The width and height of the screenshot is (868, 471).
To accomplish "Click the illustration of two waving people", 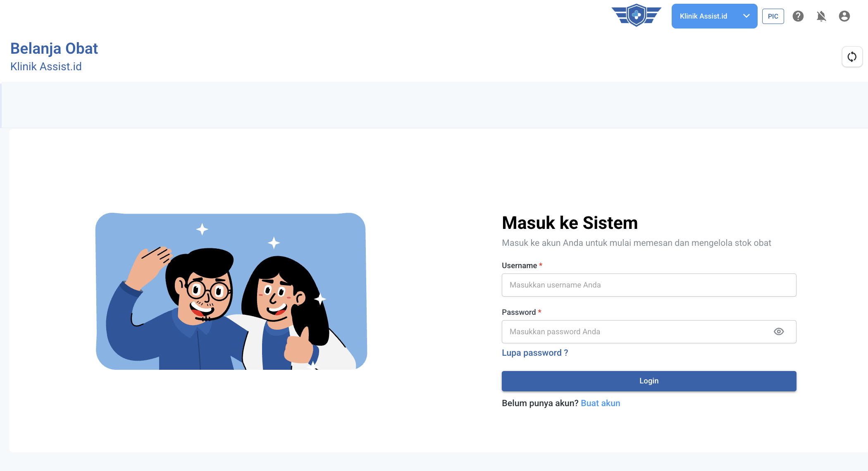I will coord(231,291).
